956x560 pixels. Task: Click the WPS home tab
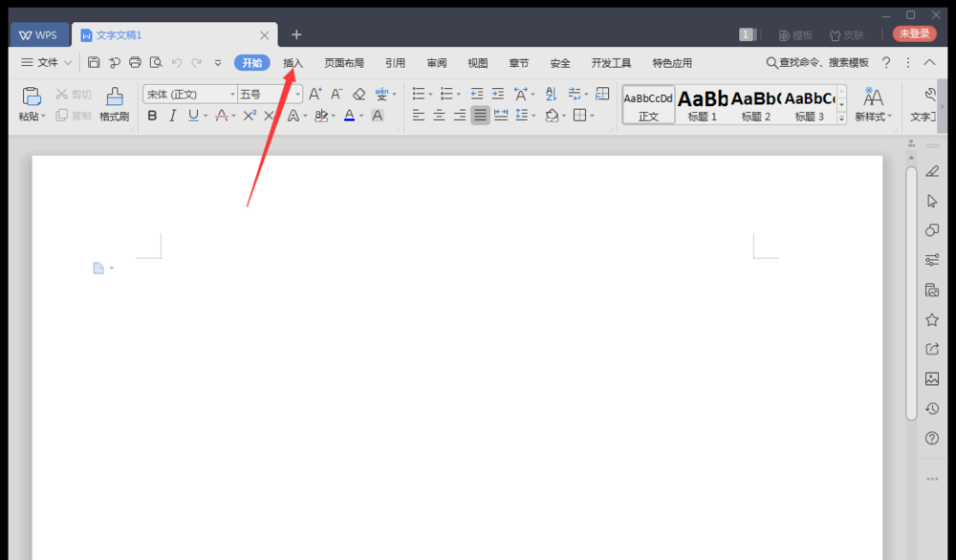38,35
